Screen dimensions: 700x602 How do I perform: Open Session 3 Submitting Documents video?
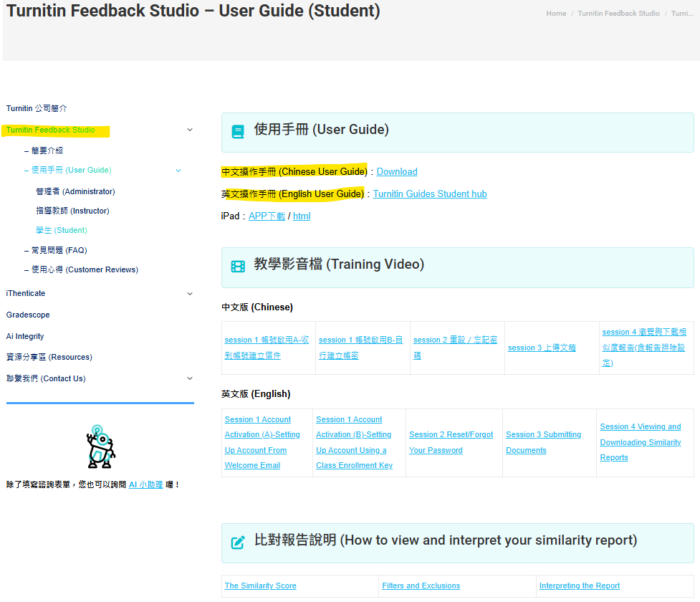(x=543, y=442)
